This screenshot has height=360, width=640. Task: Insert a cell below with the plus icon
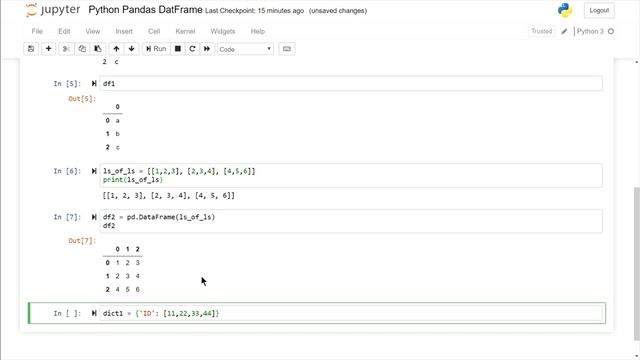tap(48, 49)
